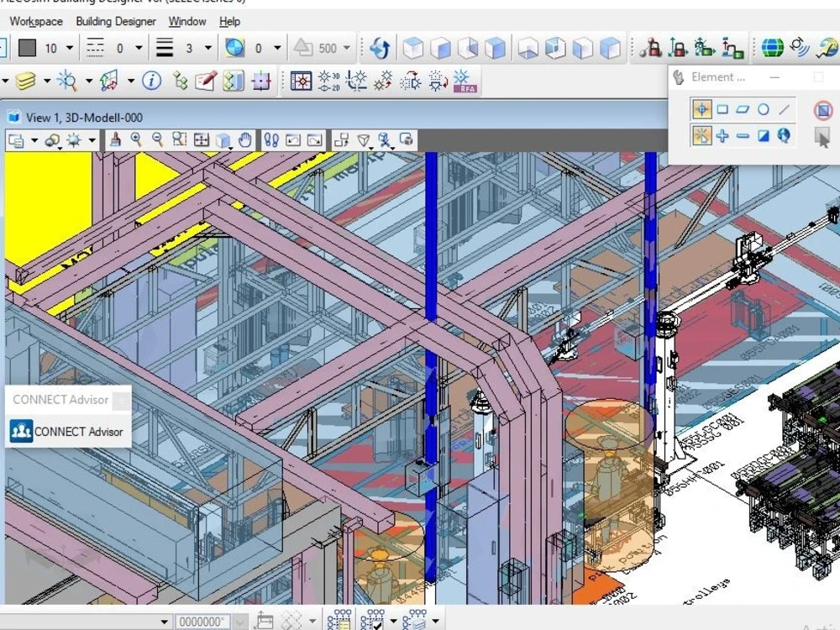The height and width of the screenshot is (630, 840).
Task: Click the green globe grid icon
Action: (772, 48)
